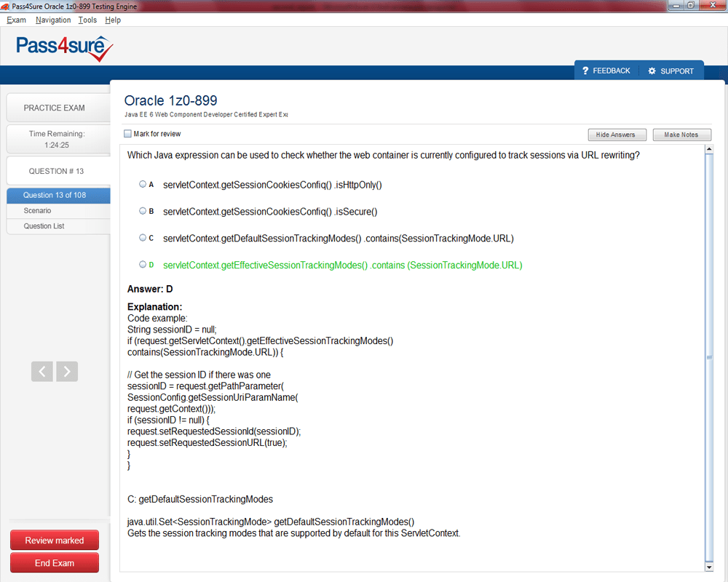The width and height of the screenshot is (728, 582).
Task: Open the Help menu
Action: point(113,20)
